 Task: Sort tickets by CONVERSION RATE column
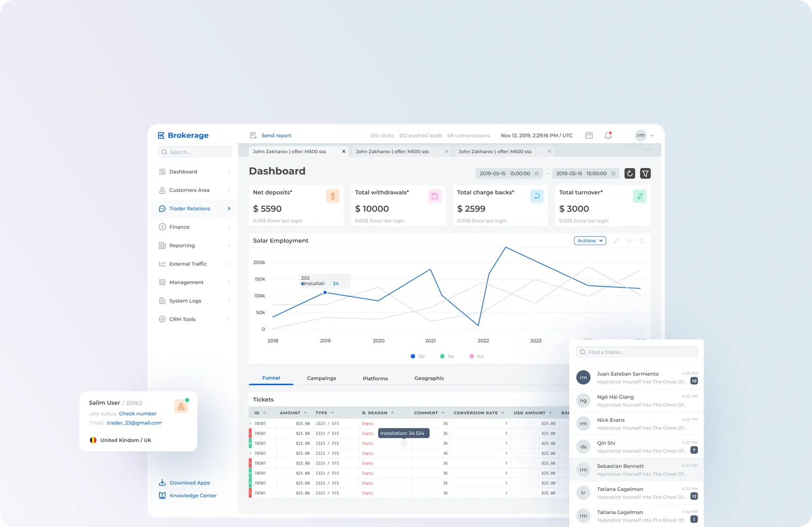tap(479, 413)
